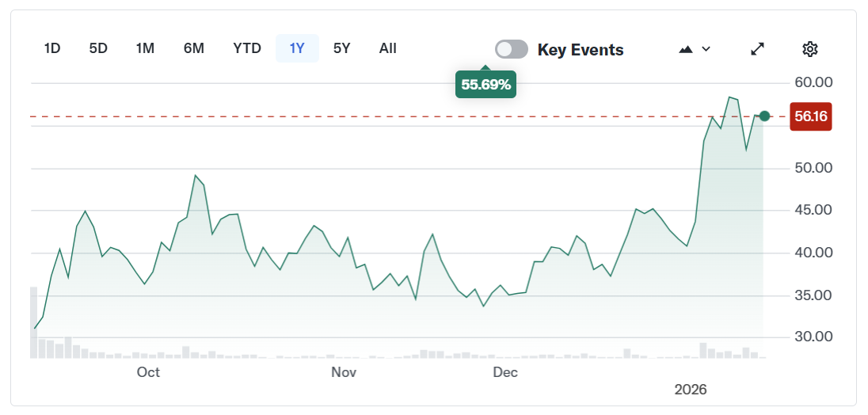The height and width of the screenshot is (415, 868).
Task: Select the YTD range
Action: (x=247, y=48)
